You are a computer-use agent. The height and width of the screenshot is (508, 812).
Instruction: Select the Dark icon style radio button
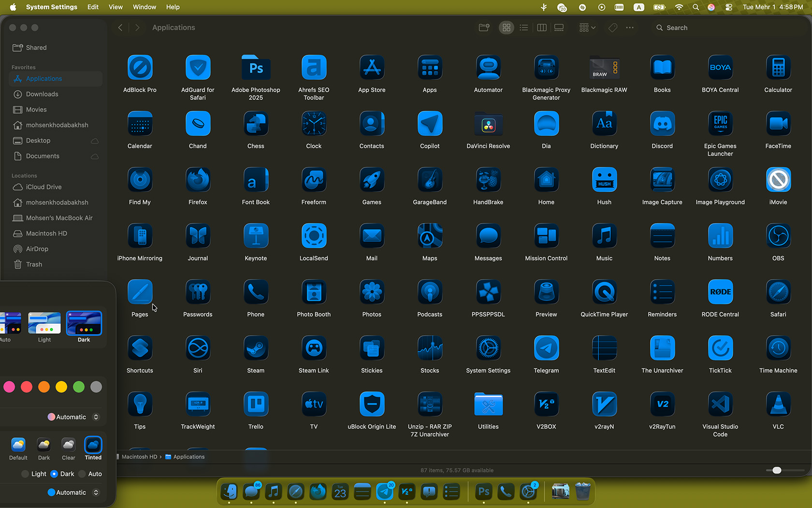[x=54, y=474]
